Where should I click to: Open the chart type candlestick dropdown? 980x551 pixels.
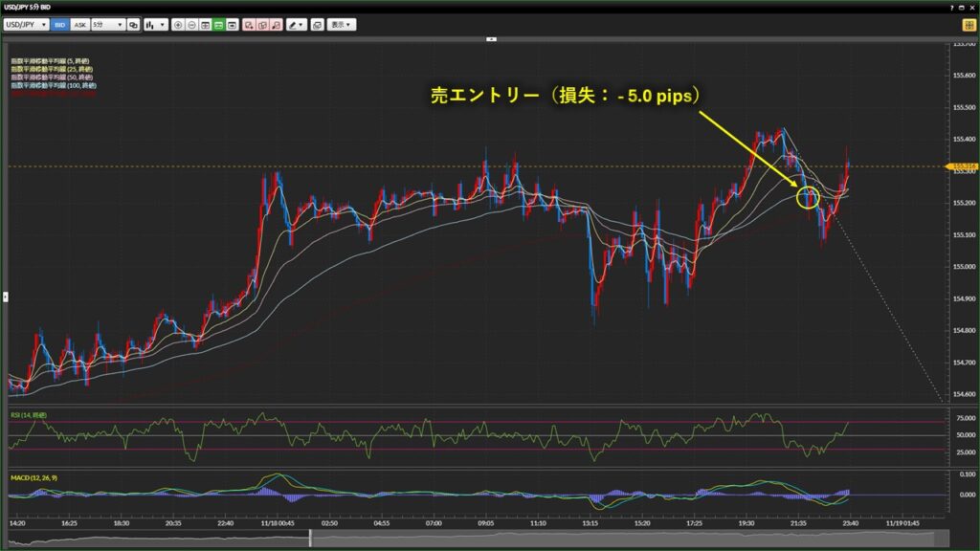(x=155, y=24)
